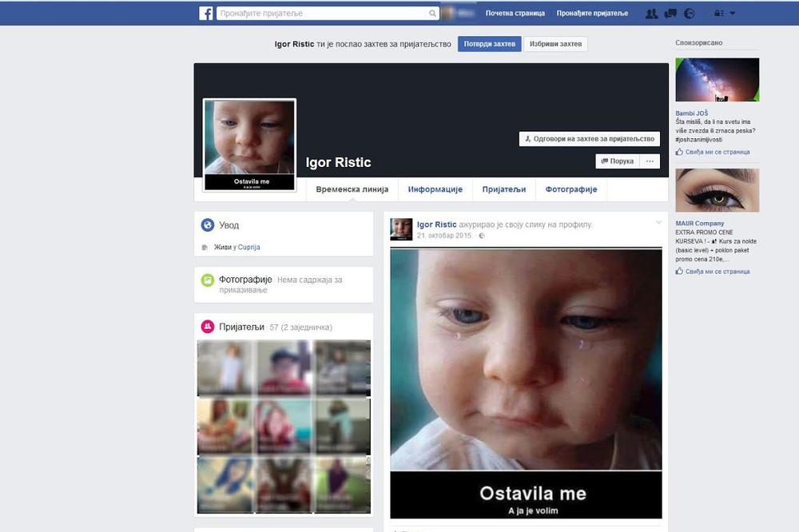Click the search magnifier in search bar
This screenshot has width=799, height=532.
click(x=432, y=13)
